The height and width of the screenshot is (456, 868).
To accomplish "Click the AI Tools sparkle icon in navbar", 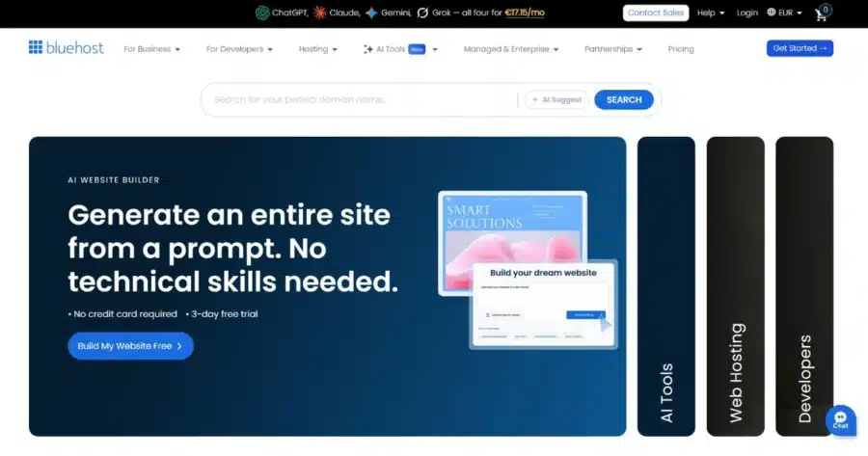I will pyautogui.click(x=368, y=49).
